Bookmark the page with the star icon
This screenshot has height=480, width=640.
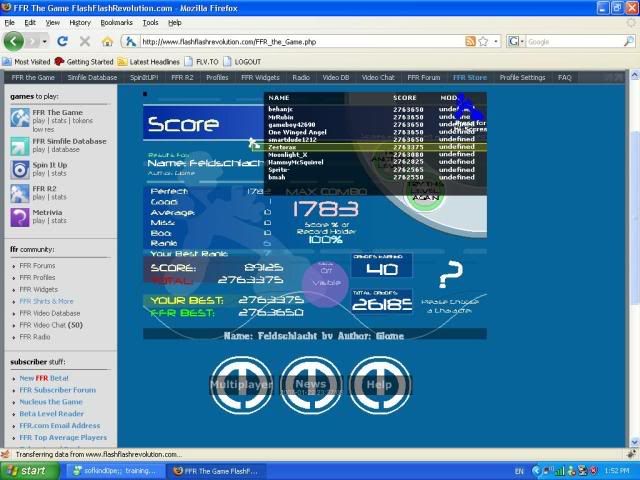pos(483,42)
